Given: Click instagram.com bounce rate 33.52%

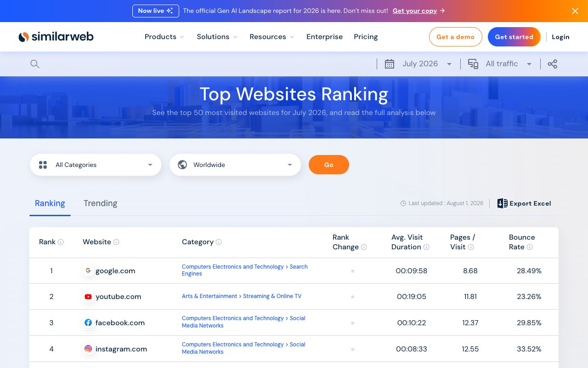Looking at the screenshot, I should click(x=529, y=349).
